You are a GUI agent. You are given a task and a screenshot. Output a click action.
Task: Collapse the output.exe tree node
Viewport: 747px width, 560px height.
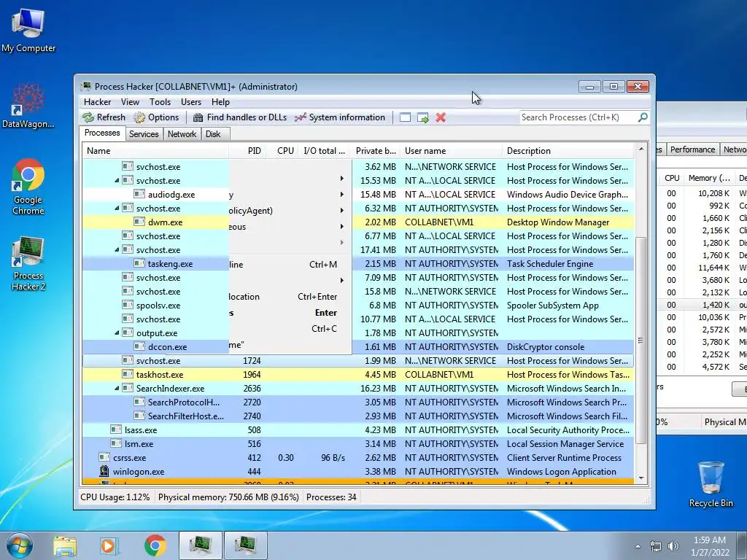click(117, 332)
